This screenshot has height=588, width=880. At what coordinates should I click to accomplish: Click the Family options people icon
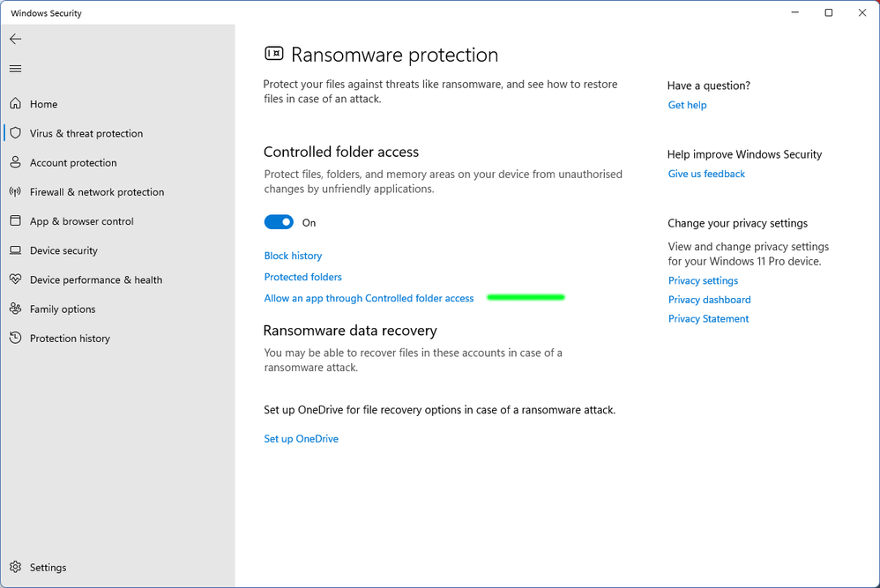[x=15, y=309]
